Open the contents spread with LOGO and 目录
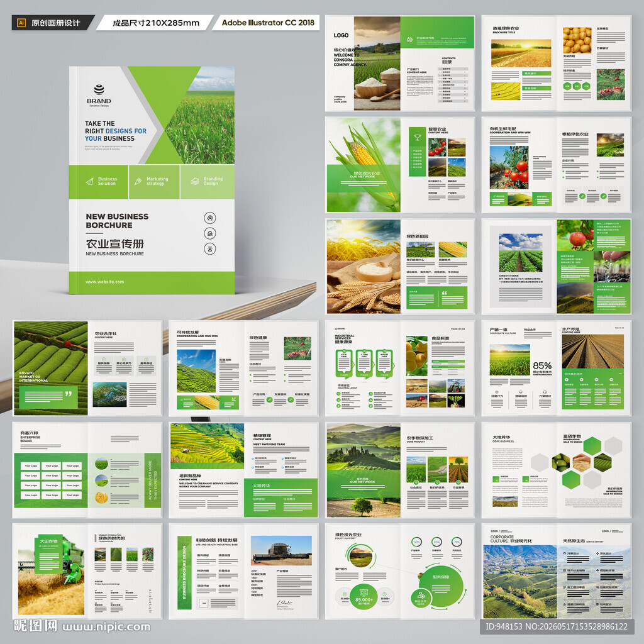 click(x=400, y=64)
